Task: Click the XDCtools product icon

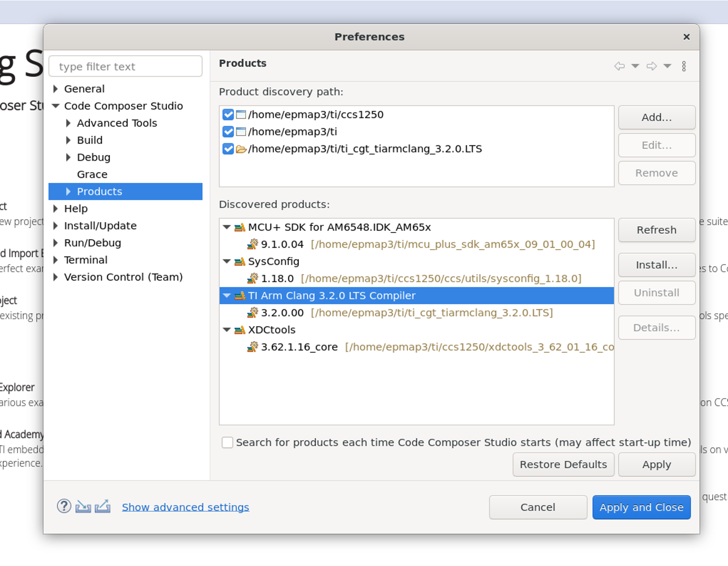Action: [x=240, y=330]
